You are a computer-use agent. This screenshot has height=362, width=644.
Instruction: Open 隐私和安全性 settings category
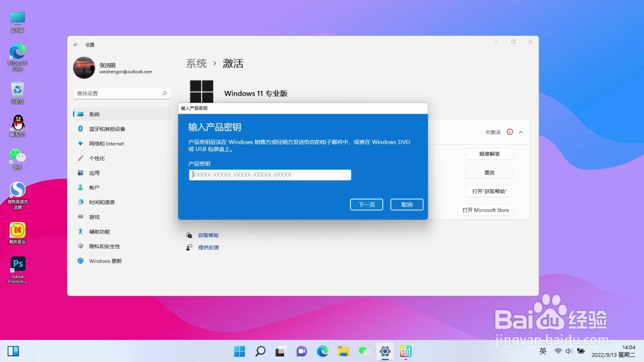[122, 246]
